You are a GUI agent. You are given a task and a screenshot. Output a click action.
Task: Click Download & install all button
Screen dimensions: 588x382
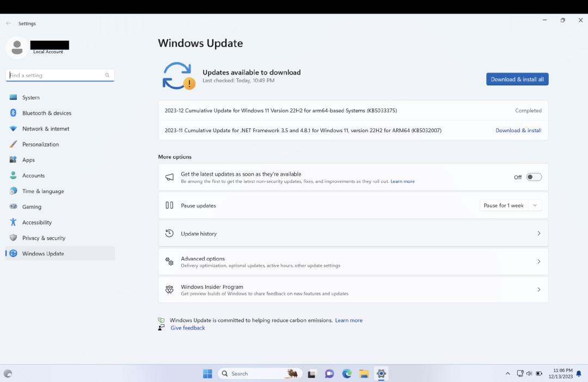coord(517,79)
